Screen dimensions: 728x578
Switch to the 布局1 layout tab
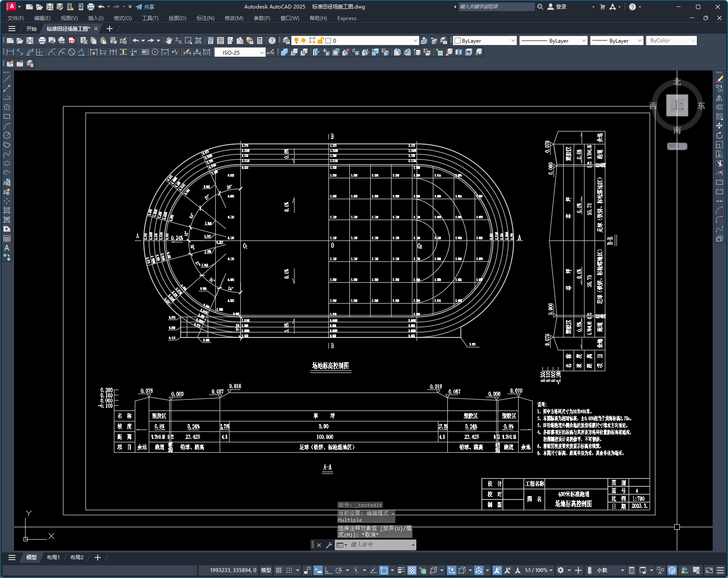pyautogui.click(x=53, y=558)
